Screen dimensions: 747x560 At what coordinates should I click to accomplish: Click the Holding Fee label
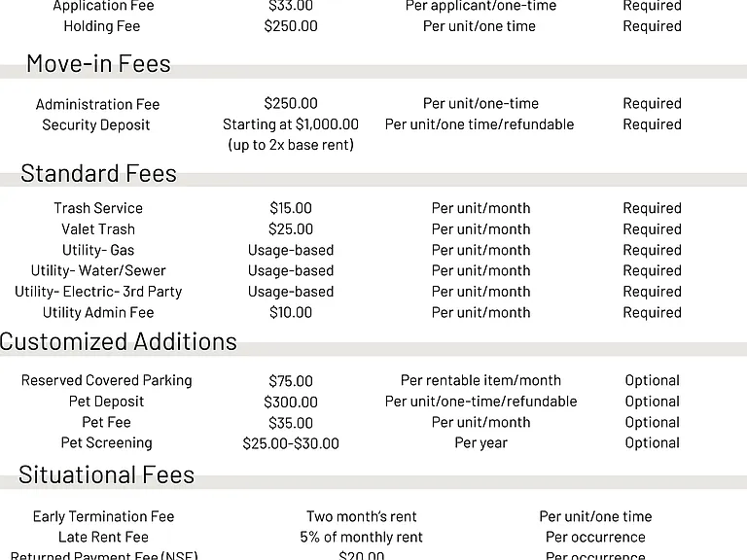[102, 26]
